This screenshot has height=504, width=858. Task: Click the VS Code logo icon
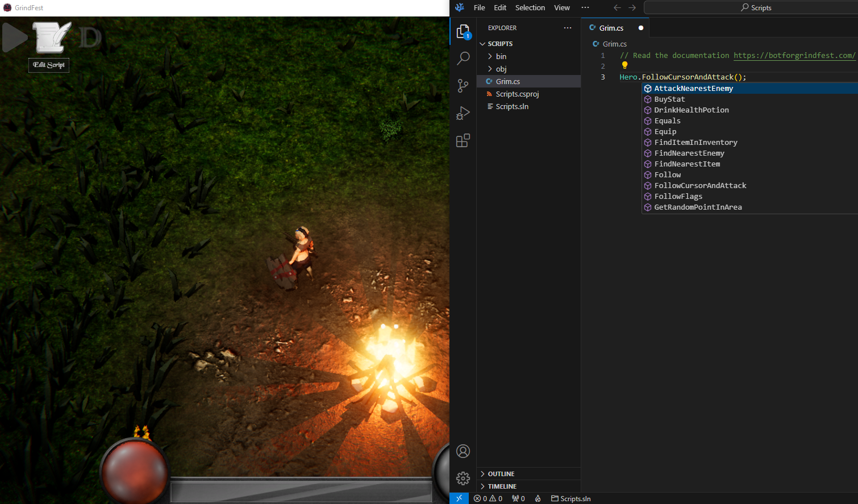coord(460,7)
